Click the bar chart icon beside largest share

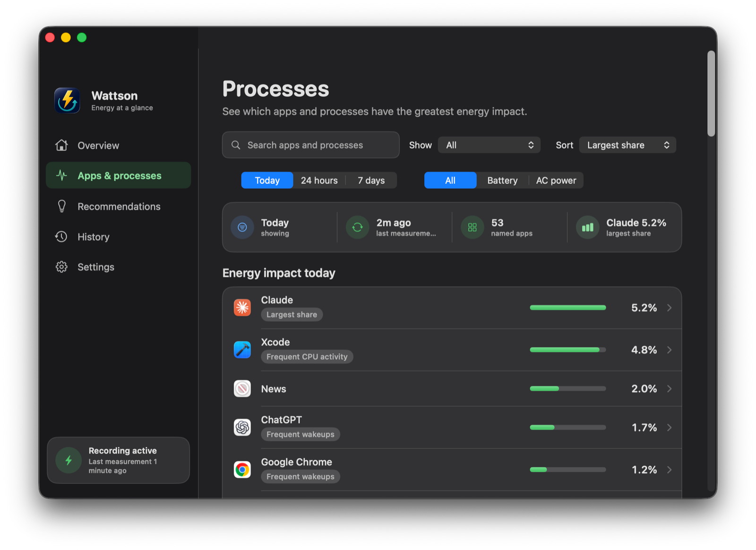[x=588, y=227]
